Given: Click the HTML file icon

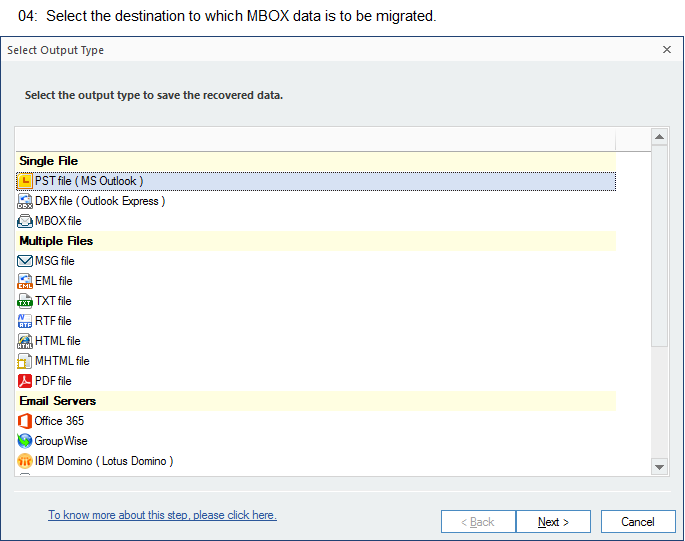Looking at the screenshot, I should coord(25,341).
